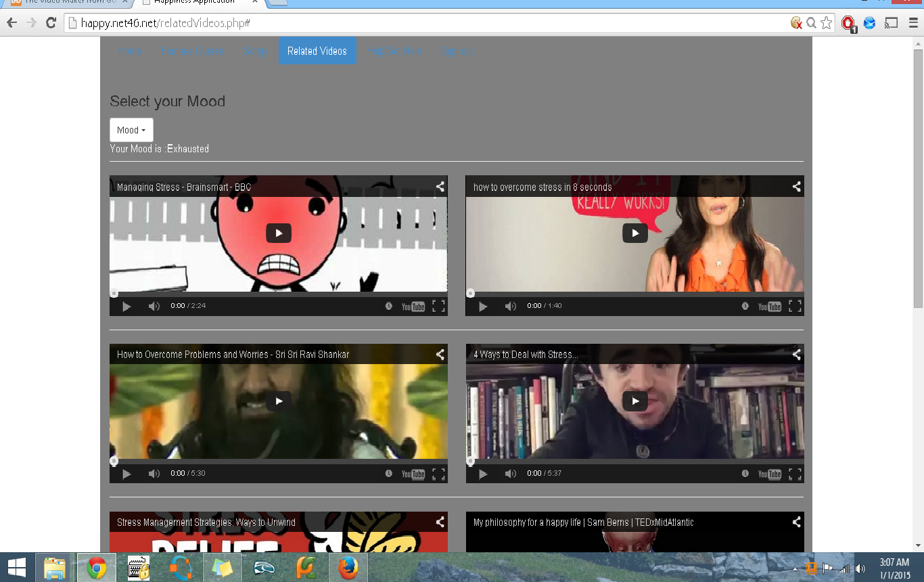924x582 pixels.
Task: Mute the '4 Ways to Deal with Stress' video
Action: (x=511, y=474)
